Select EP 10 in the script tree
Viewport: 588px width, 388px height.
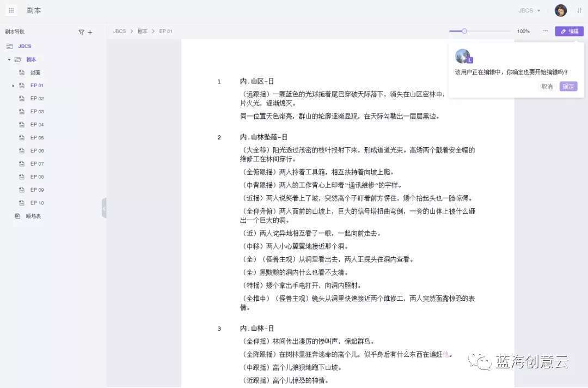coord(37,203)
